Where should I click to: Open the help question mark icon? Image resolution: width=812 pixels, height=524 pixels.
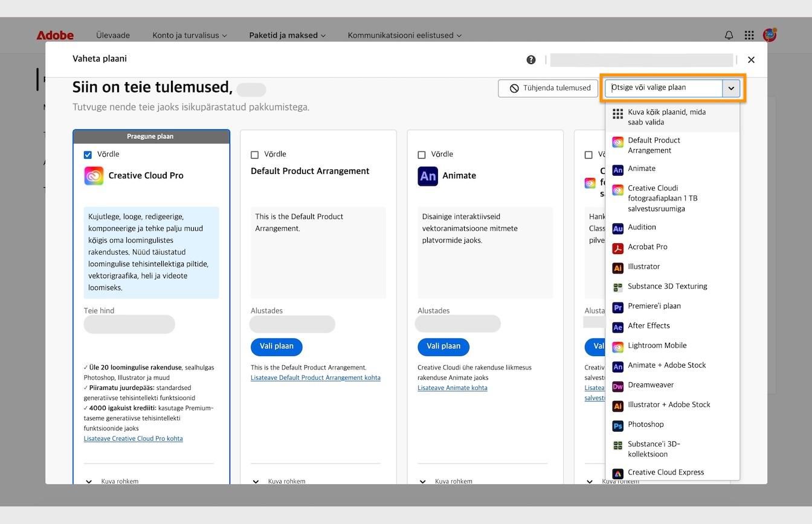pos(531,60)
